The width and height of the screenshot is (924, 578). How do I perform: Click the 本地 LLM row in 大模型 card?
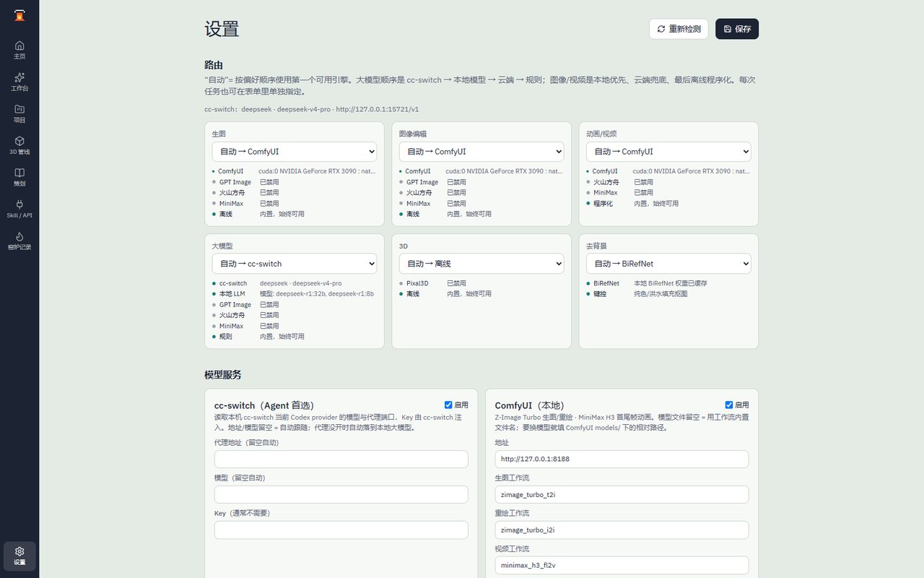tap(295, 294)
